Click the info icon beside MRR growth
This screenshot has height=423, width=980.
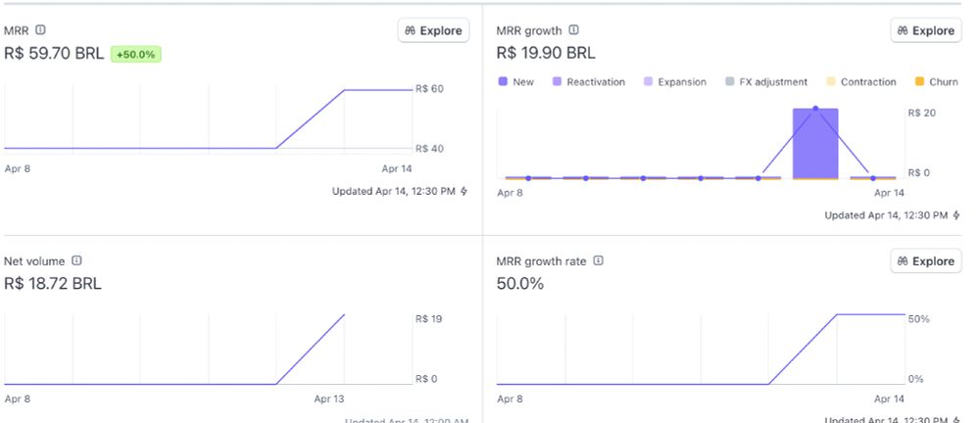[574, 30]
